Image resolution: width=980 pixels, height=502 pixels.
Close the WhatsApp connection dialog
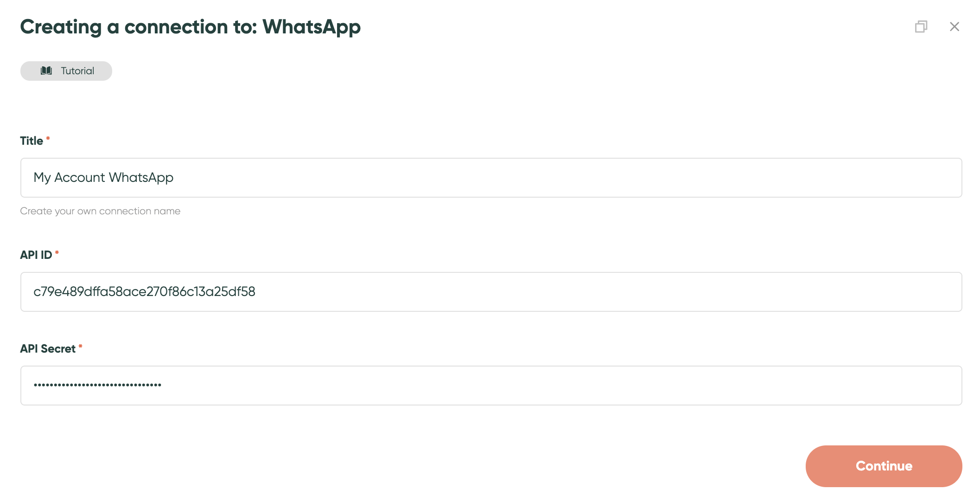955,26
